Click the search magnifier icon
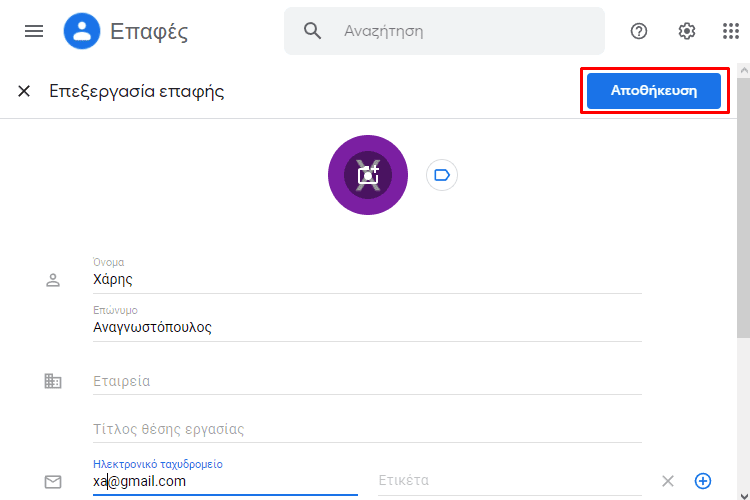 (312, 31)
